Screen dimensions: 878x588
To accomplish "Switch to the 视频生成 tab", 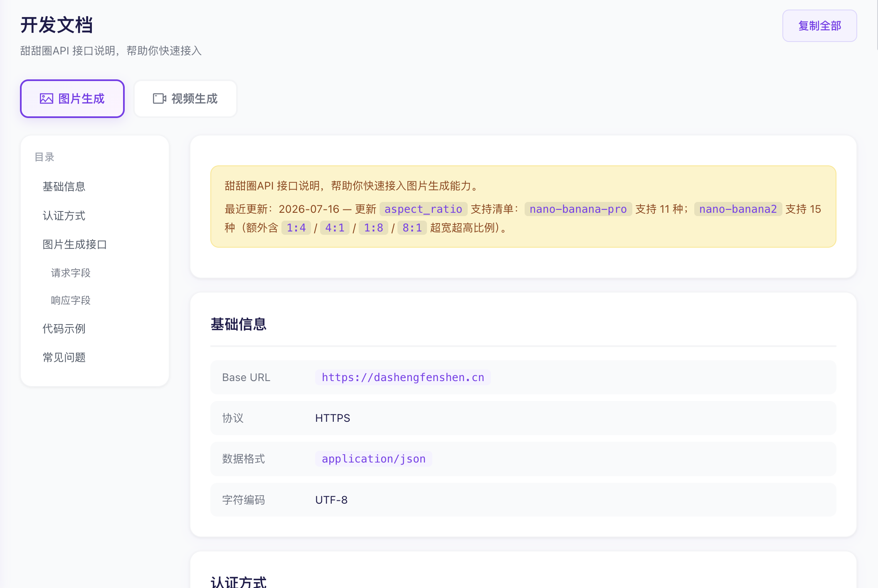I will [185, 98].
